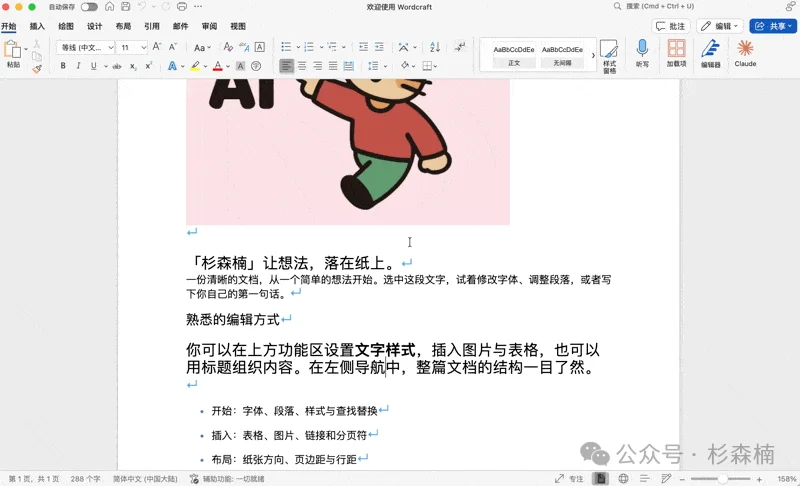Click the 听写 dictate microphone
This screenshot has height=486, width=800.
click(x=642, y=54)
